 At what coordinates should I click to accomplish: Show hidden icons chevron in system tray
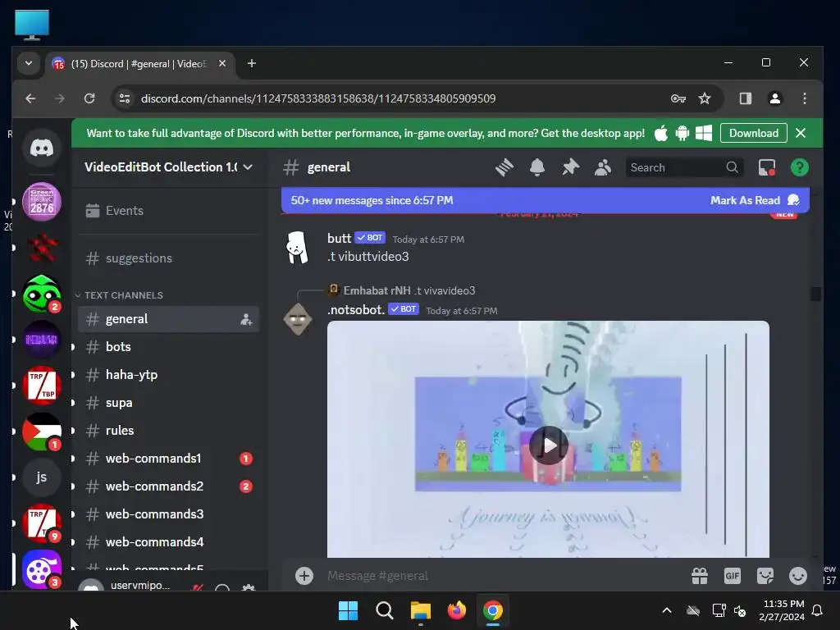pyautogui.click(x=667, y=610)
